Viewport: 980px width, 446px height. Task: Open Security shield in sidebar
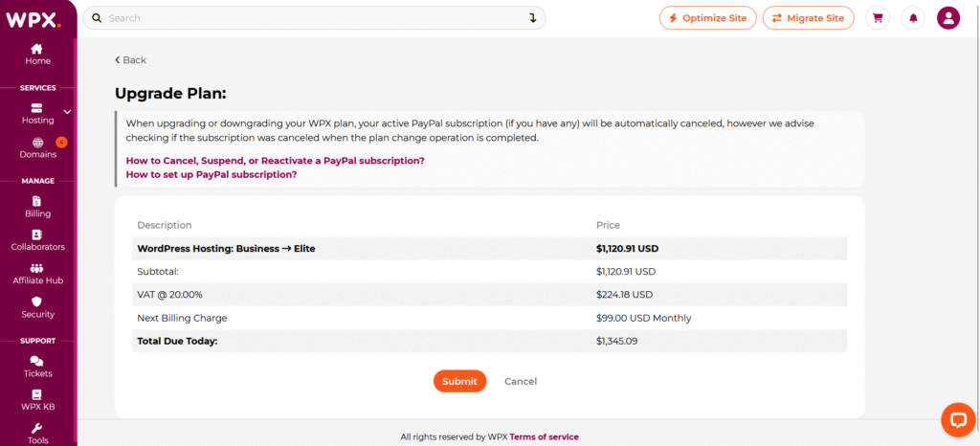(37, 308)
